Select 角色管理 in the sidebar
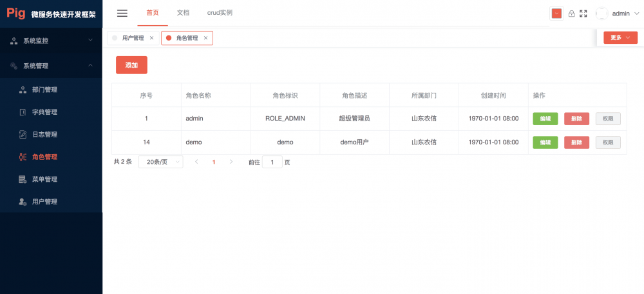This screenshot has width=644, height=294. [51, 157]
